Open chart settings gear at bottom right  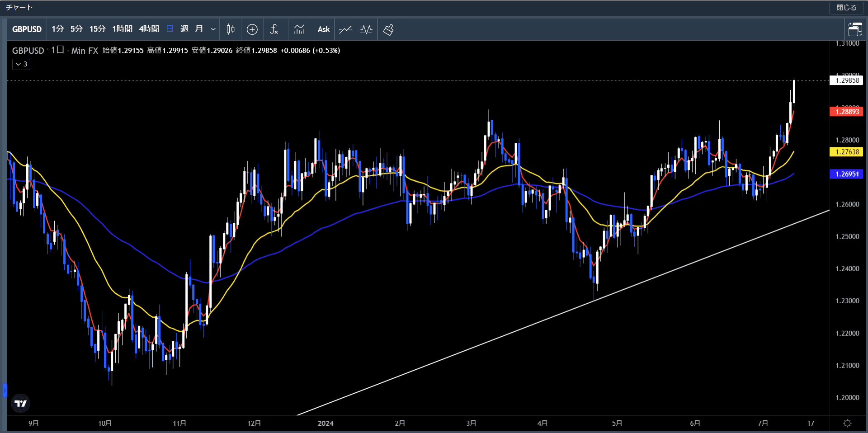click(x=847, y=423)
